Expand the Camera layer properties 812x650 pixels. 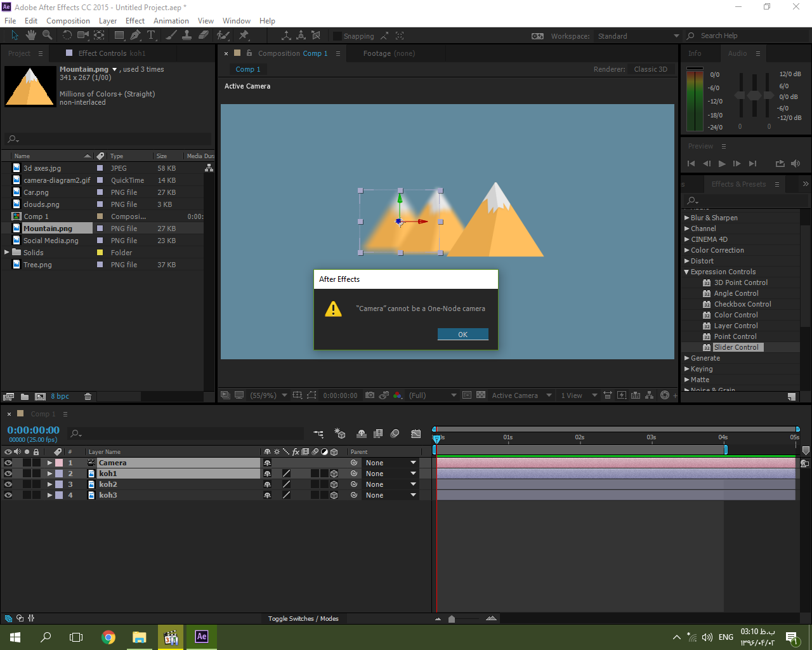(49, 463)
